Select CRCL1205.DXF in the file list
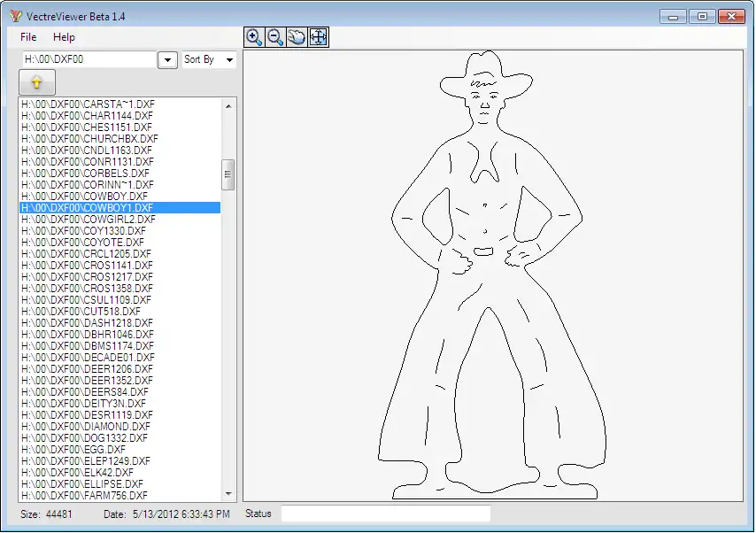 [x=120, y=254]
